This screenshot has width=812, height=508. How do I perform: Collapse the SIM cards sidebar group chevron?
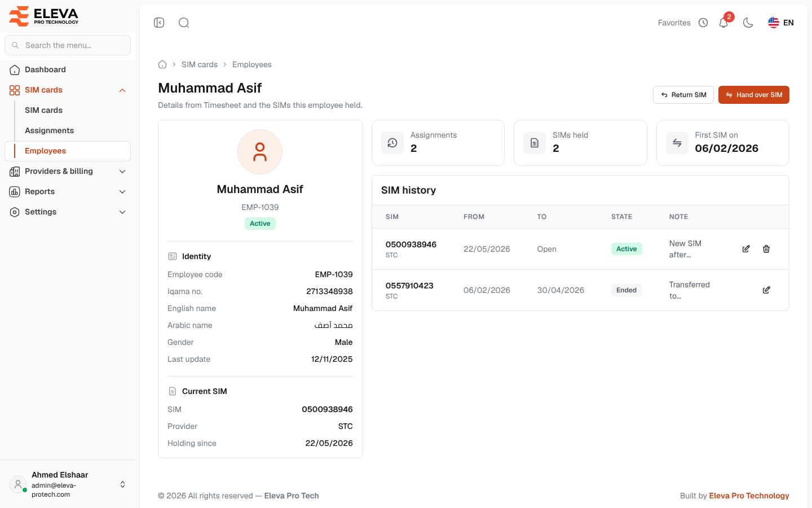[x=122, y=90]
